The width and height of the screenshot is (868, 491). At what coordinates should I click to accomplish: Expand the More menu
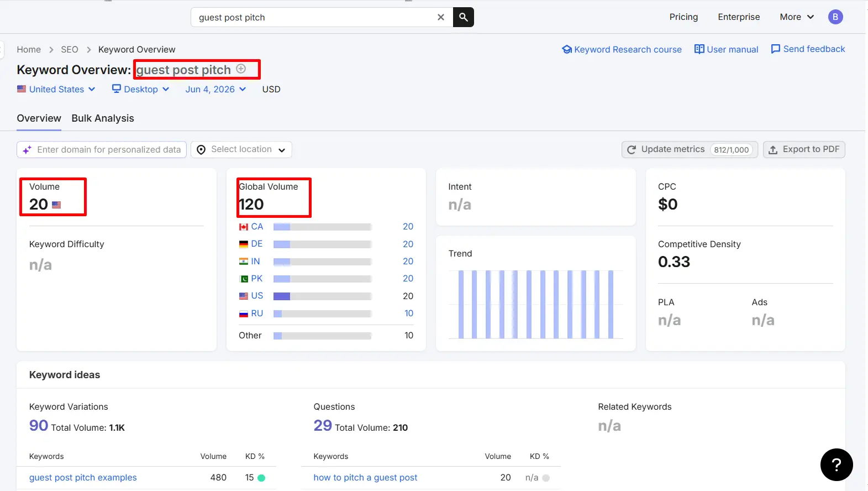[797, 17]
